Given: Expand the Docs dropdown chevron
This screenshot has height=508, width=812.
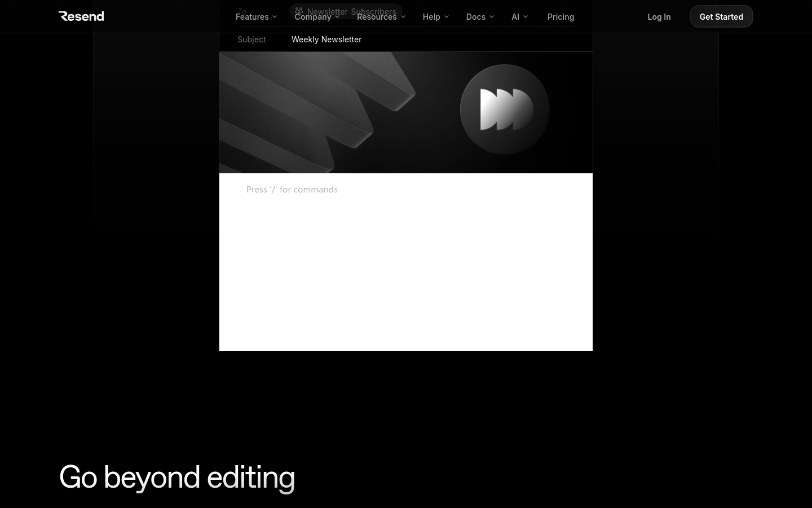Looking at the screenshot, I should tap(492, 17).
